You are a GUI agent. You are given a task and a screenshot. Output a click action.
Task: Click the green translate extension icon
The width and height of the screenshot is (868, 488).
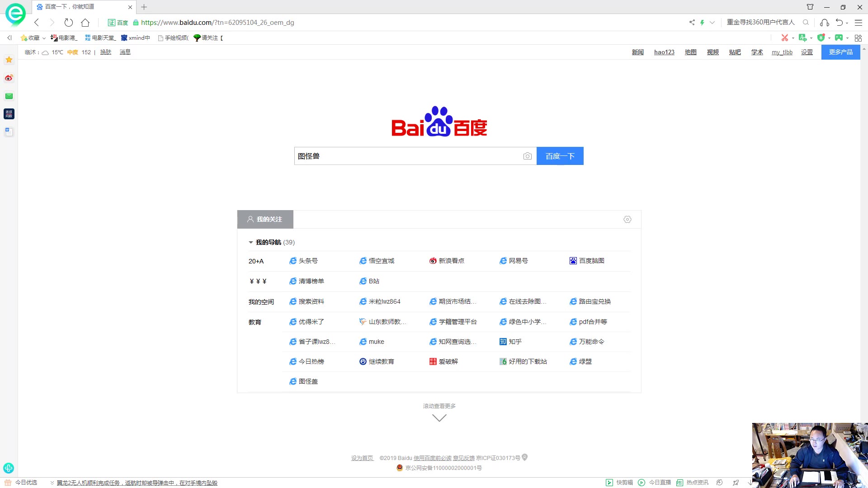[802, 38]
